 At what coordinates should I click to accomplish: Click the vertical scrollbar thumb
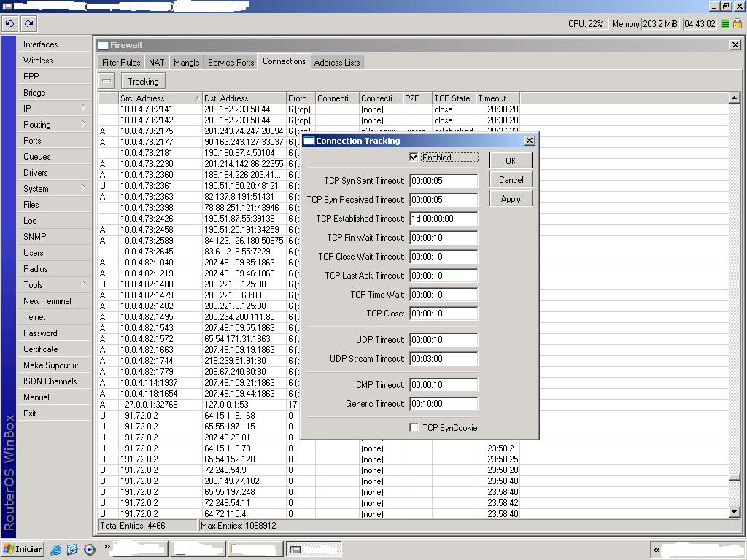(734, 478)
